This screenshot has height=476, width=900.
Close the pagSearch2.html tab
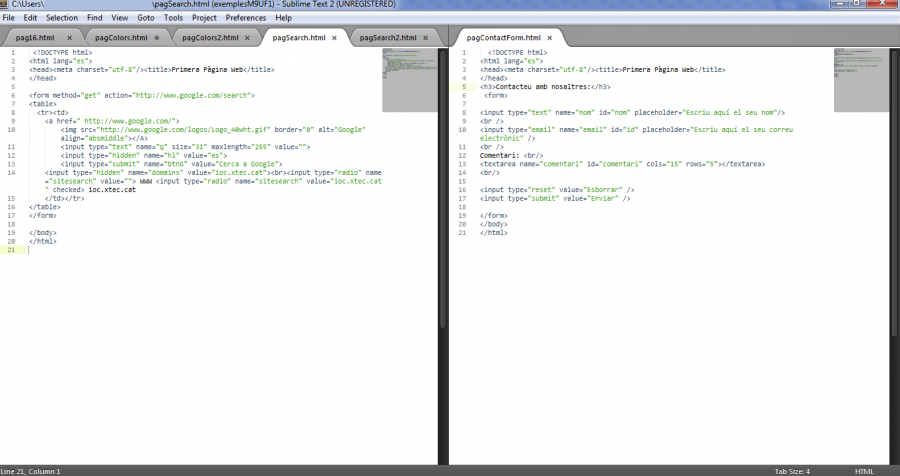point(425,38)
